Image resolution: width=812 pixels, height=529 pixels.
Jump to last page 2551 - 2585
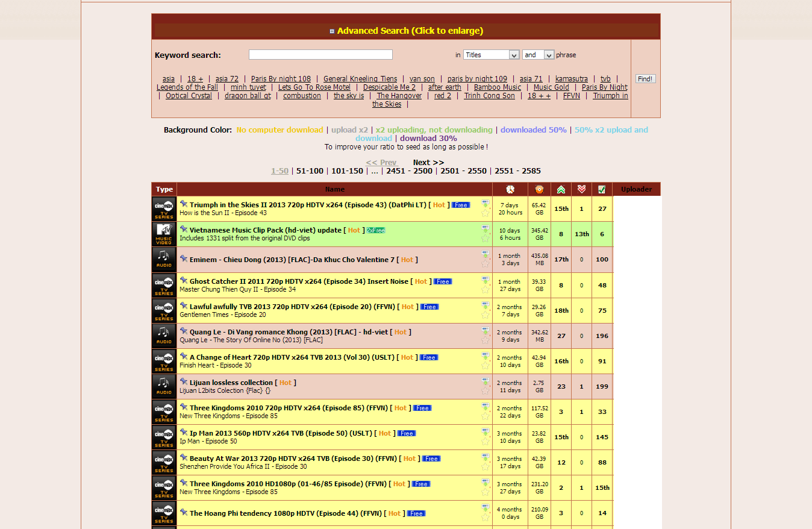[517, 171]
